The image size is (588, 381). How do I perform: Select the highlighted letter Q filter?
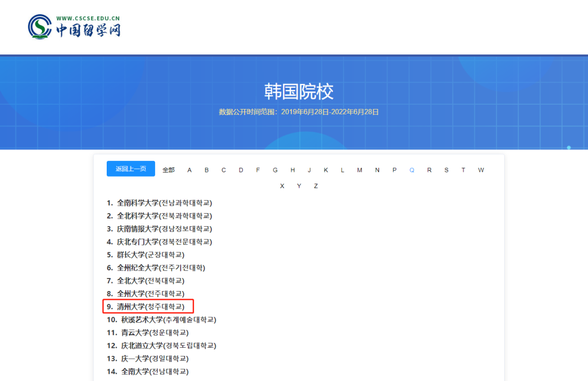pos(412,170)
